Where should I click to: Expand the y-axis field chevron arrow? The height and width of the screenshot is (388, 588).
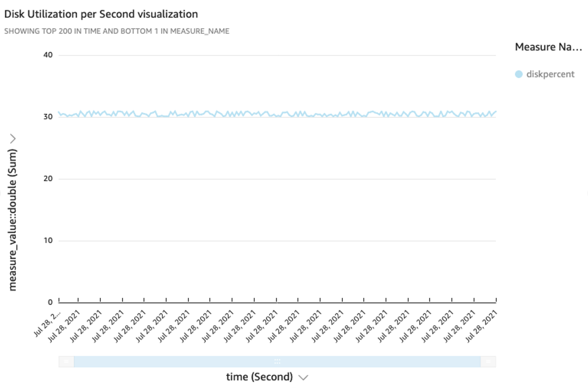point(13,139)
